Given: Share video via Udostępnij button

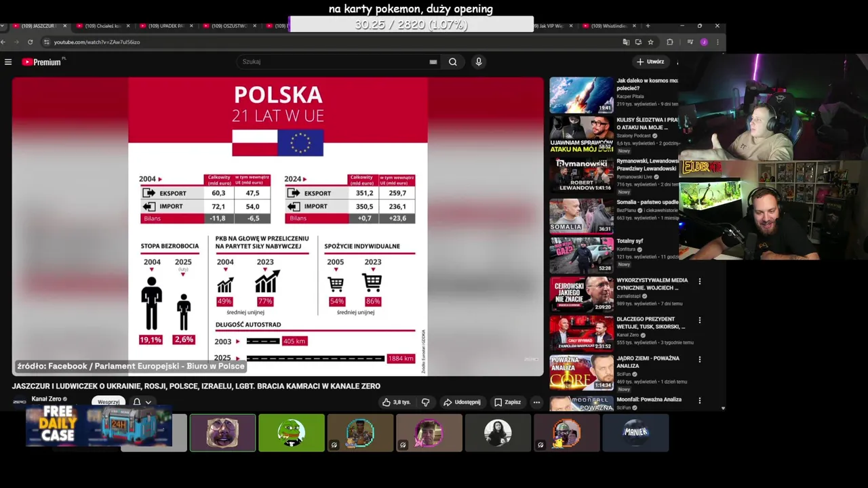Looking at the screenshot, I should tap(462, 402).
